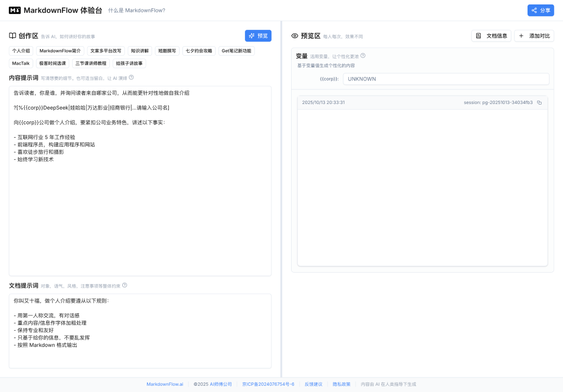This screenshot has height=392, width=563.
Task: Pick the 给孩子讲故事 template
Action: tap(129, 64)
